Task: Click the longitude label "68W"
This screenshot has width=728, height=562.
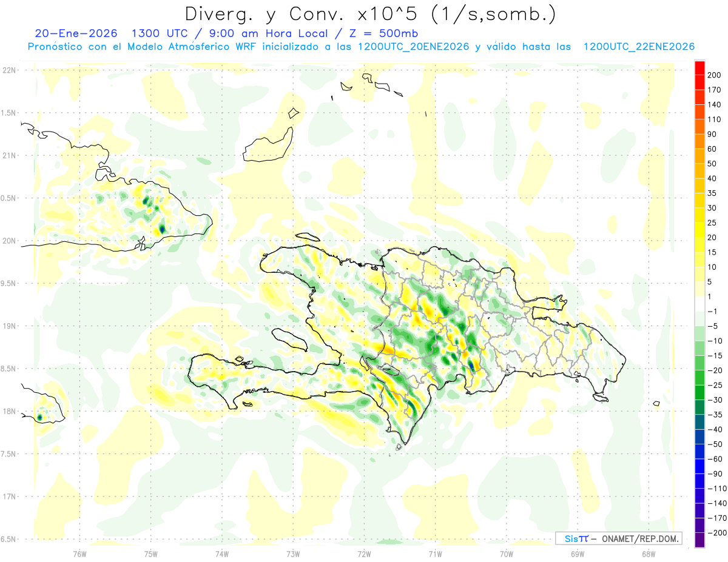Action: click(x=648, y=554)
